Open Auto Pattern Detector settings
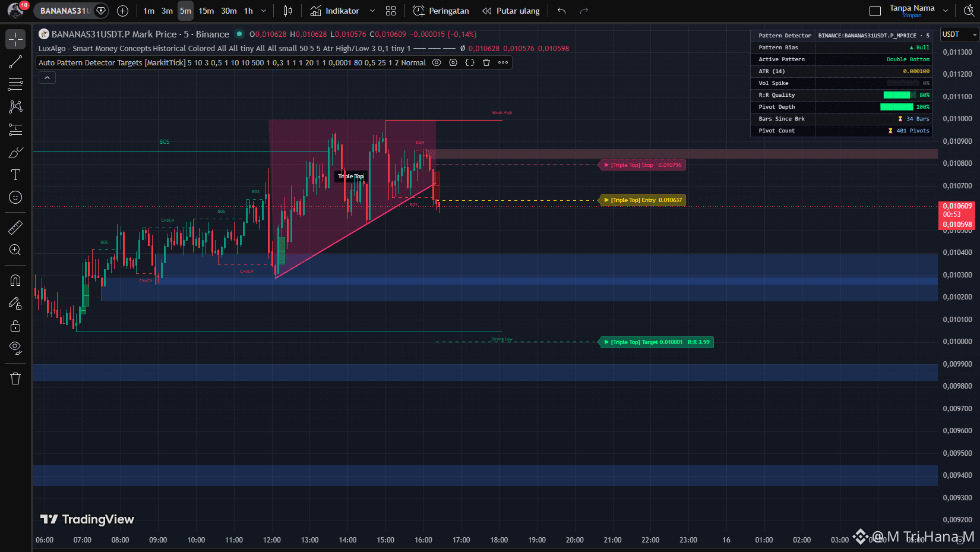The height and width of the screenshot is (552, 980). pyautogui.click(x=453, y=62)
